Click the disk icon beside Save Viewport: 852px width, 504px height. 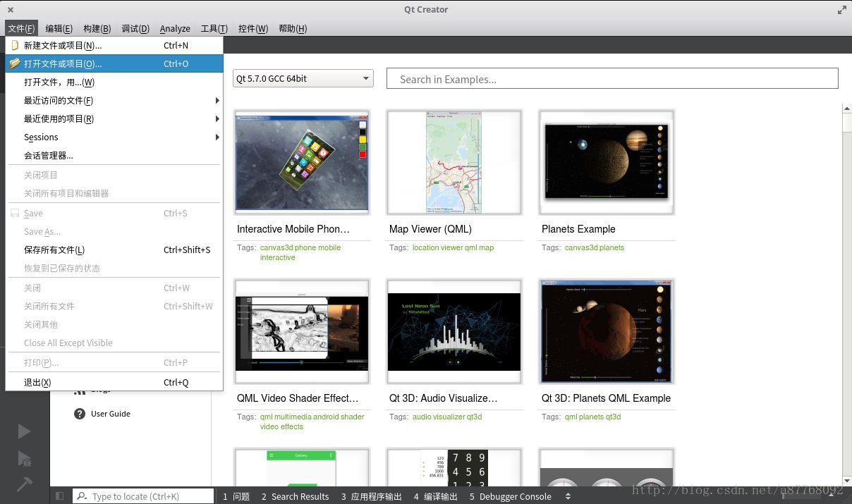point(15,213)
